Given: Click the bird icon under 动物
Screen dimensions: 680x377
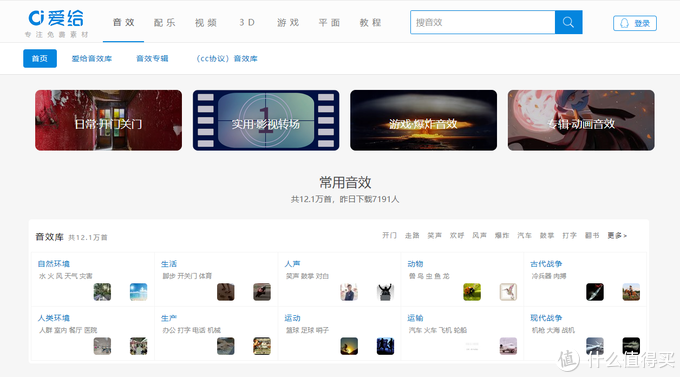Looking at the screenshot, I should click(x=508, y=292).
